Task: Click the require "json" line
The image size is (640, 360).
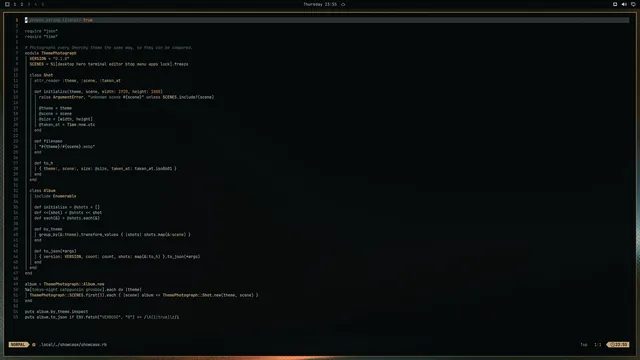Action: pos(41,31)
